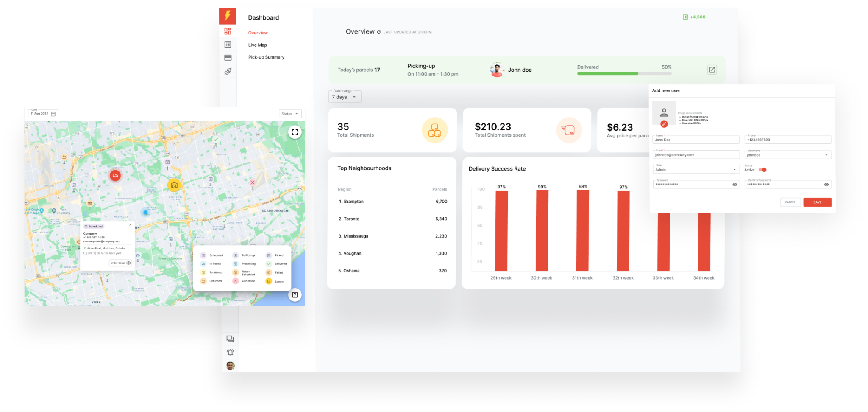The width and height of the screenshot is (868, 412).
Task: Expand the map to fullscreen
Action: click(x=295, y=132)
